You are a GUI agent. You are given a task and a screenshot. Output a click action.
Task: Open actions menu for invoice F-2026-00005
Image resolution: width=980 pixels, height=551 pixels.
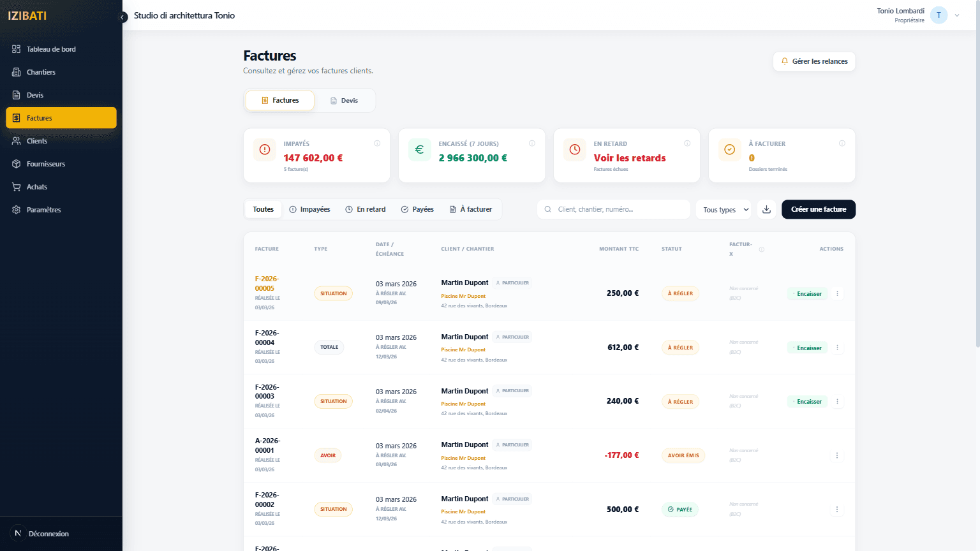tap(837, 293)
